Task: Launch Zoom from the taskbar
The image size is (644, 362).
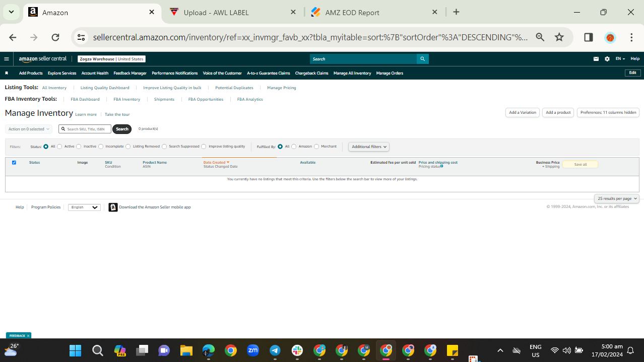Action: [253, 350]
